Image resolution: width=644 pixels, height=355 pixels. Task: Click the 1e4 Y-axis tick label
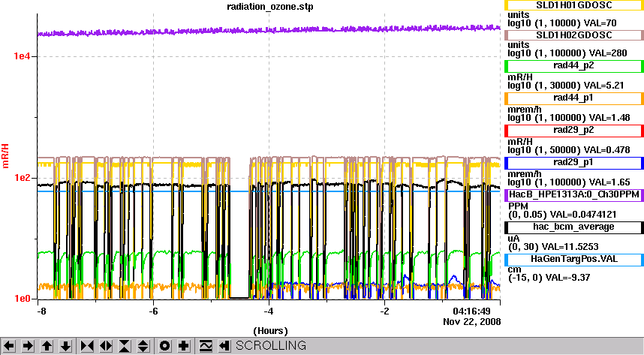(x=22, y=56)
